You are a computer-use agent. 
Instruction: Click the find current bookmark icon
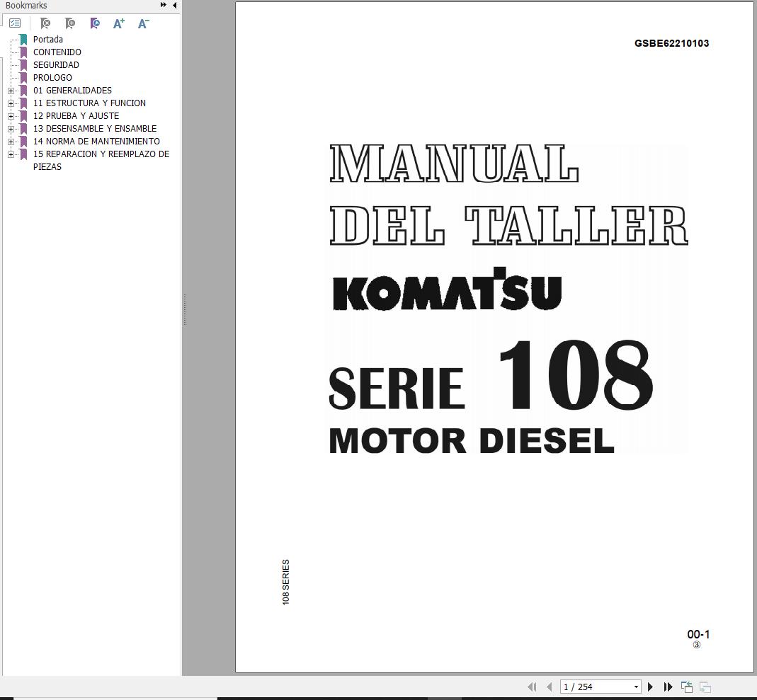pos(95,23)
